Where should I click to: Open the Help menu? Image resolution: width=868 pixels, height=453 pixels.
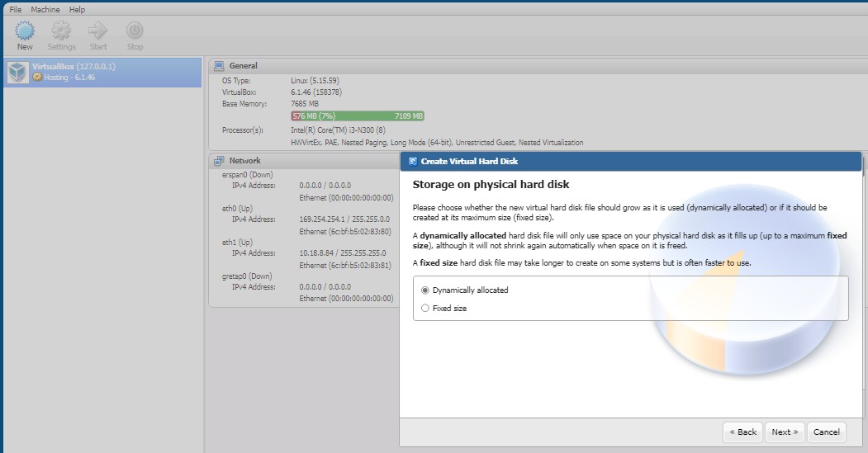[77, 9]
